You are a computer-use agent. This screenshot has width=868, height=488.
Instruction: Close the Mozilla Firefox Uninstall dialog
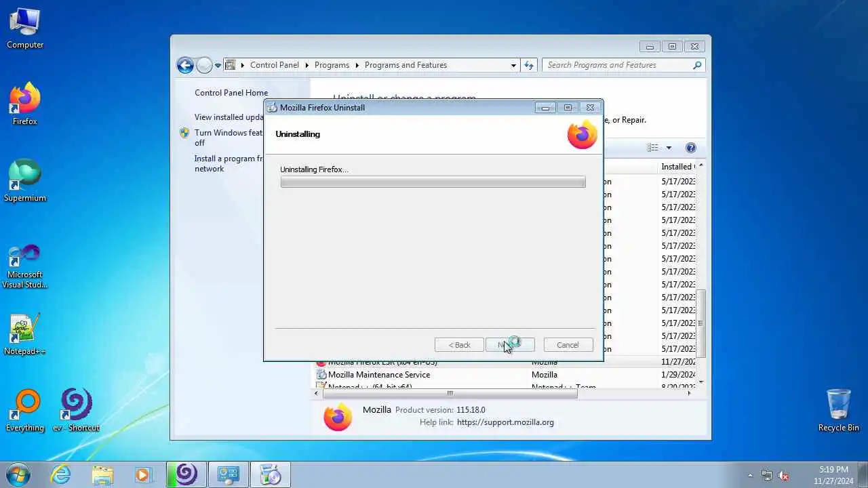(590, 107)
